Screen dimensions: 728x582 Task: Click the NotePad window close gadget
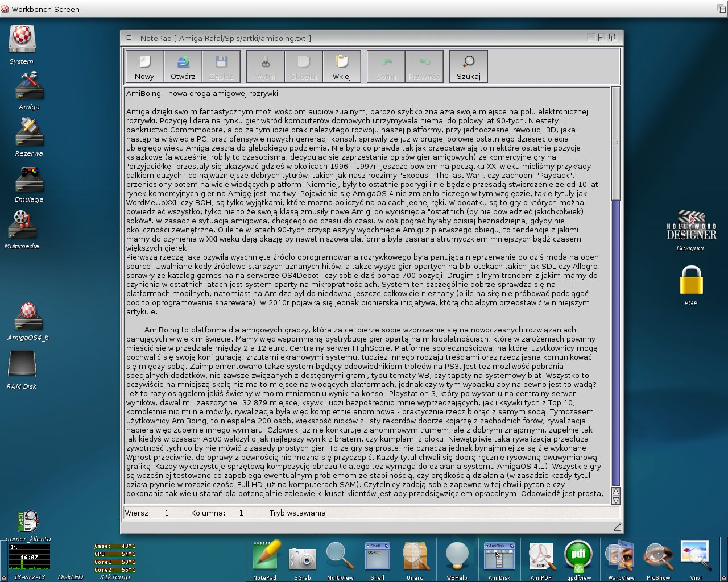pos(129,38)
